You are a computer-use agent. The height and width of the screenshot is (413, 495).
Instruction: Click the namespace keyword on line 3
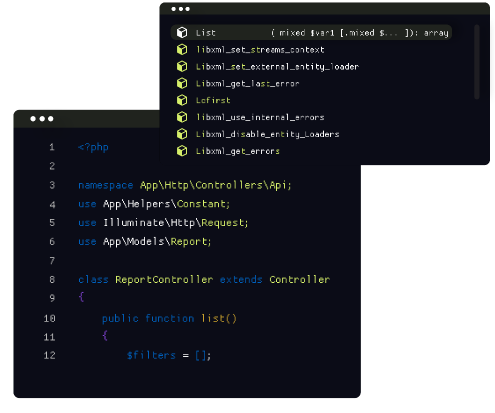tap(106, 185)
